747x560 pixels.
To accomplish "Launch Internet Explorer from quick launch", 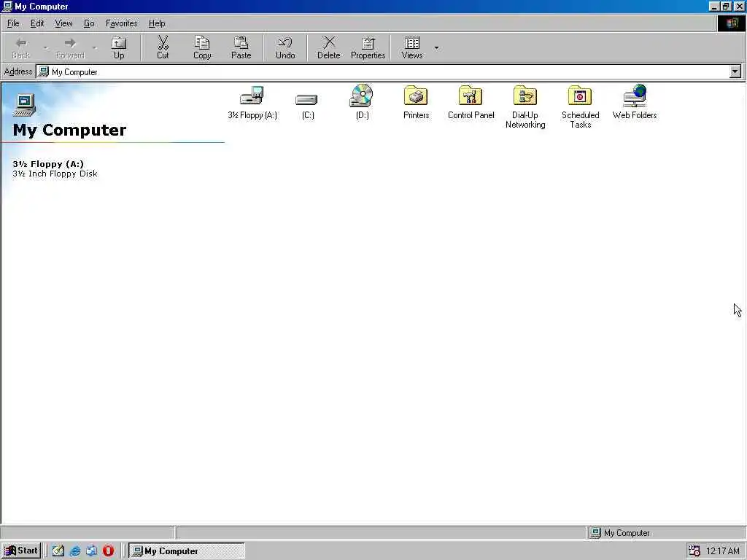I will (x=75, y=551).
